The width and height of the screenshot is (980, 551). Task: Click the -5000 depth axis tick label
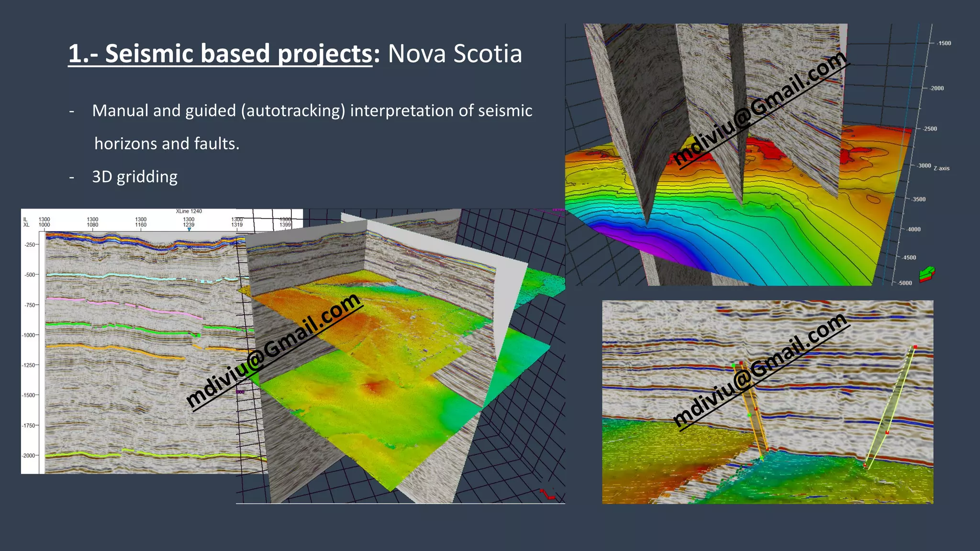point(905,283)
